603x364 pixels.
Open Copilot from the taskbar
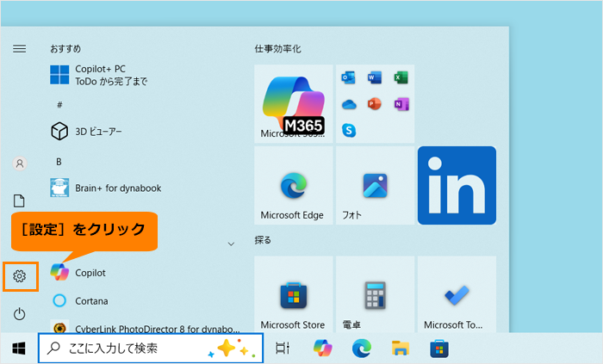coord(323,349)
